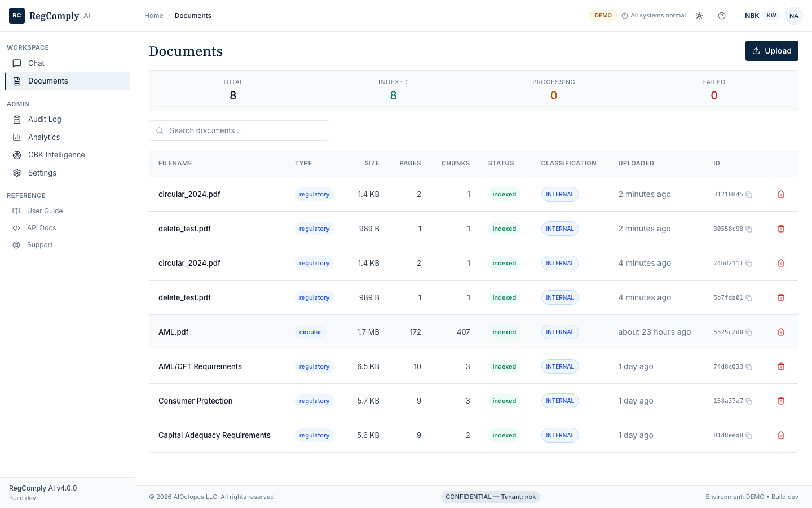The image size is (812, 508).
Task: Delete the Consumer Protection document
Action: 781,401
